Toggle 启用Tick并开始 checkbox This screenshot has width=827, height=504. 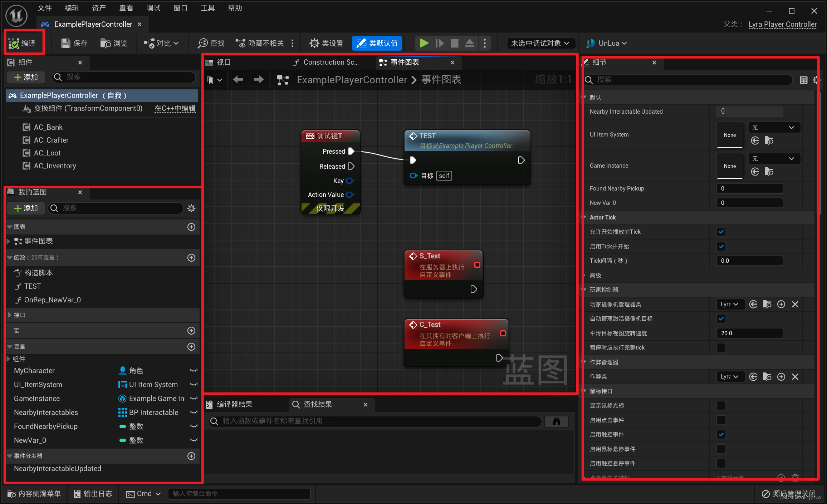(721, 246)
